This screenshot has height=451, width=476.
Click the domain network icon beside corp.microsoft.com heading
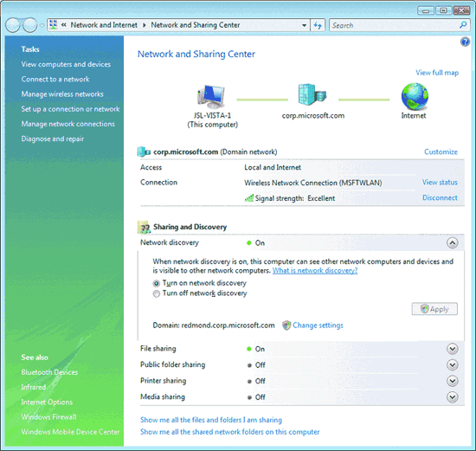pos(144,151)
